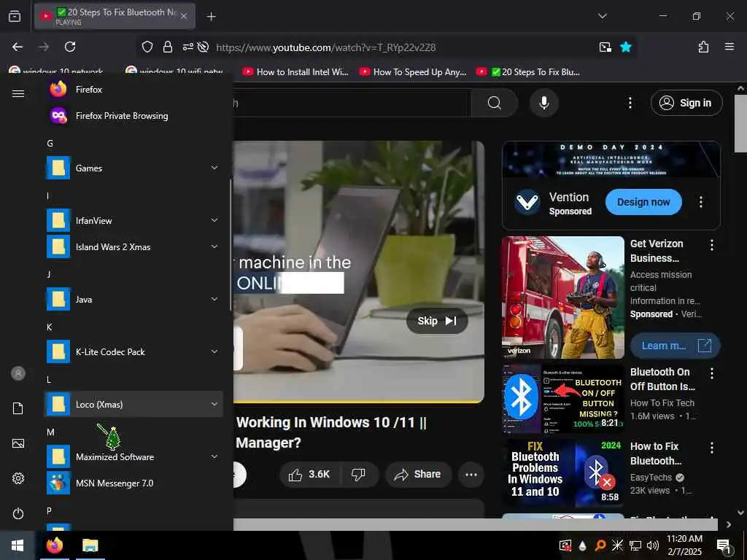Screen dimensions: 747x560
Task: Click the horizontal scrollbar at page bottom
Action: (x=476, y=524)
